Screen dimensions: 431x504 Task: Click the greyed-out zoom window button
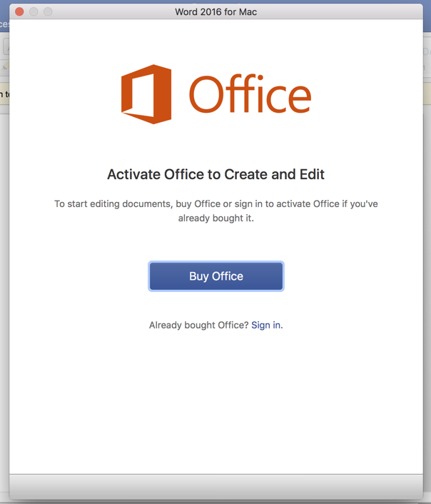pyautogui.click(x=48, y=11)
